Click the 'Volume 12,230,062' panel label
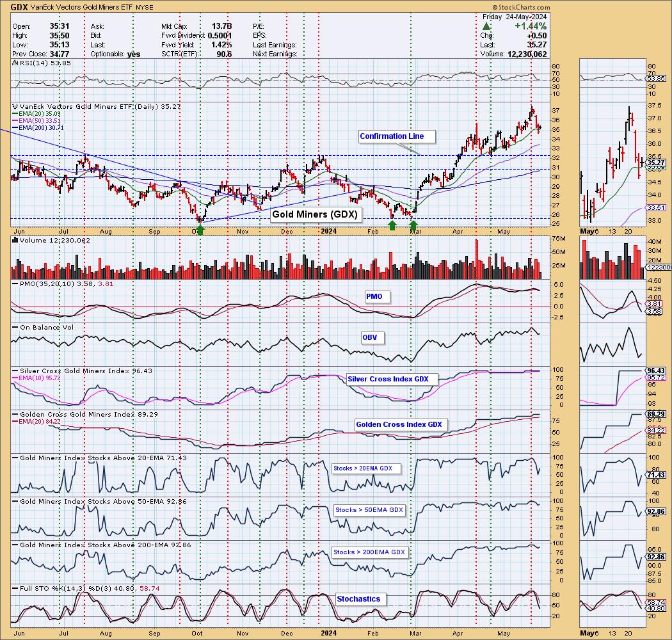The width and height of the screenshot is (672, 640). coord(51,241)
